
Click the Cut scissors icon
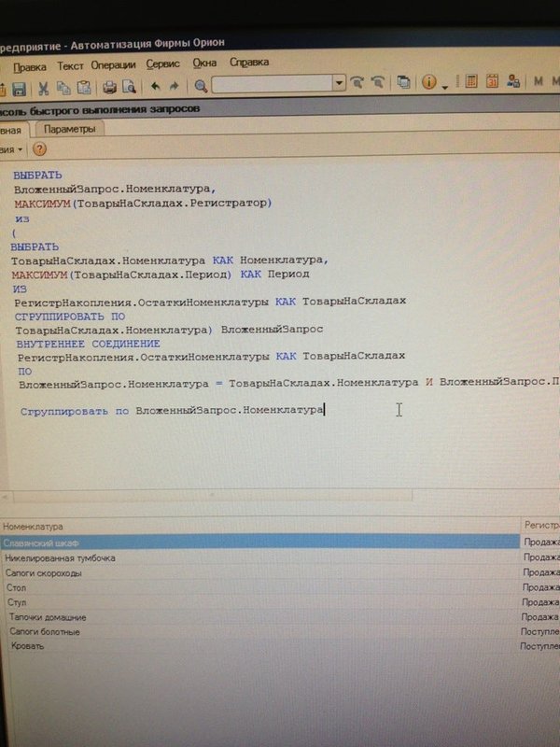pyautogui.click(x=43, y=88)
